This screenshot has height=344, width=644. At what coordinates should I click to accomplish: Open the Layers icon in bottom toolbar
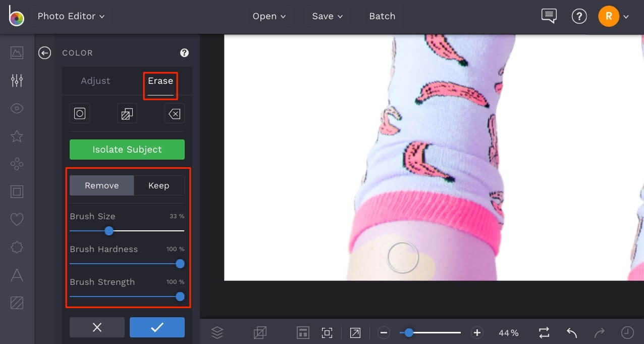tap(217, 332)
